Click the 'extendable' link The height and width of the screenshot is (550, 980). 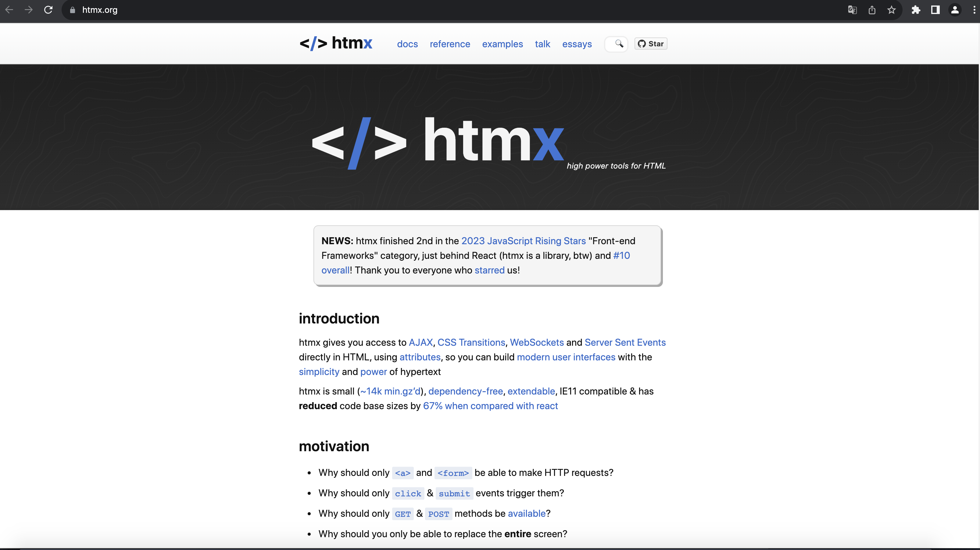pyautogui.click(x=531, y=391)
